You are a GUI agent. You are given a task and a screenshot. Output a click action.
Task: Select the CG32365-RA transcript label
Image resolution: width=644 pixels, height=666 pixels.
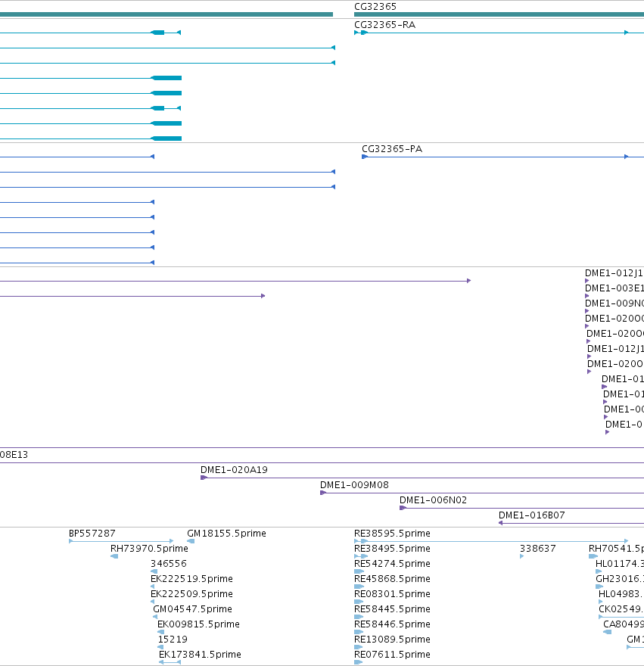point(385,25)
